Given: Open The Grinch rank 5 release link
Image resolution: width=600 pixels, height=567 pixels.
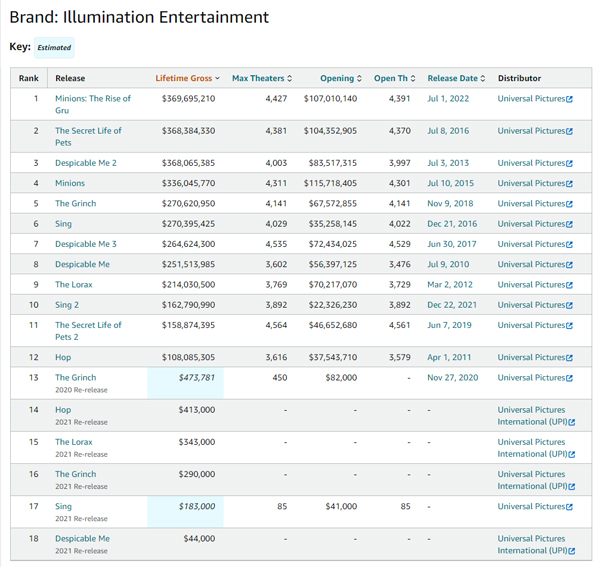Looking at the screenshot, I should tap(75, 204).
